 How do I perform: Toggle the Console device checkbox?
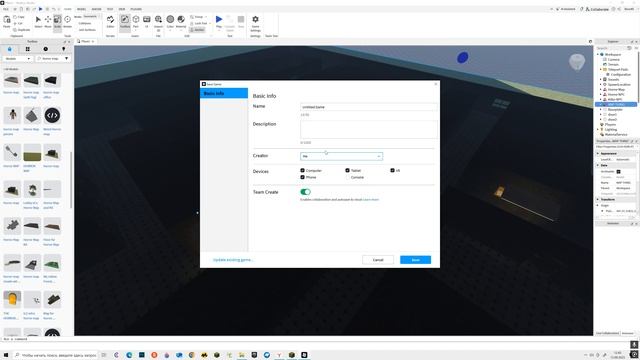coord(347,177)
